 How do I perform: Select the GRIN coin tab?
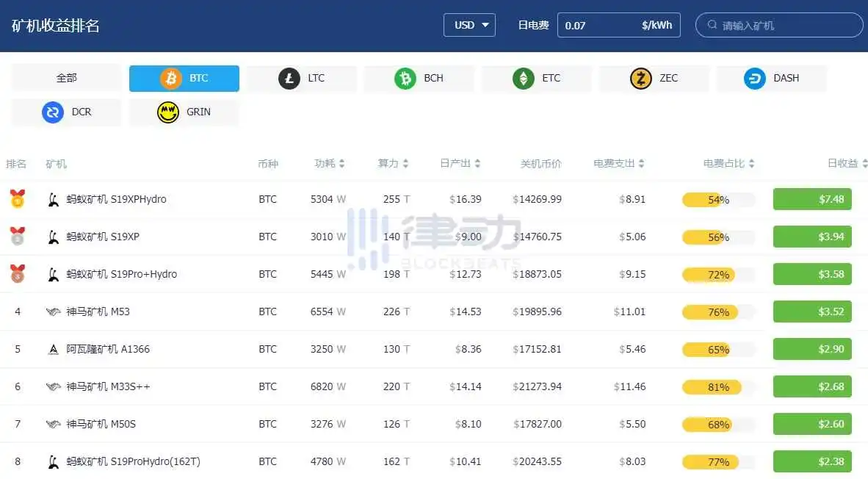184,112
